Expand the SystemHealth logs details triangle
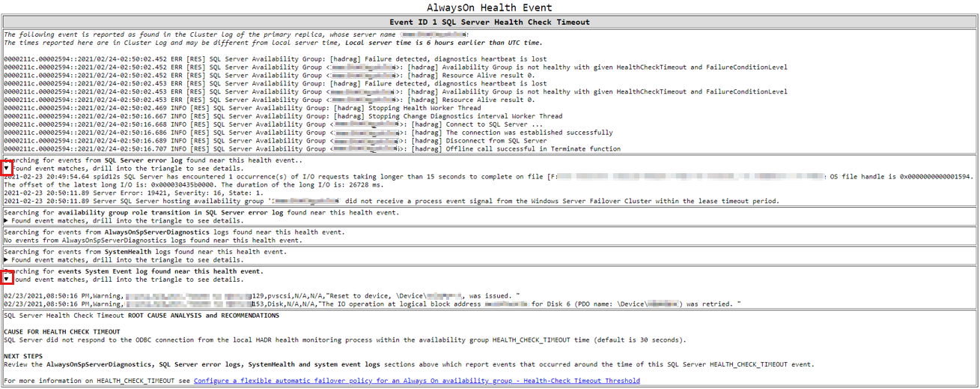Viewport: 980px width, 389px height. click(x=7, y=259)
